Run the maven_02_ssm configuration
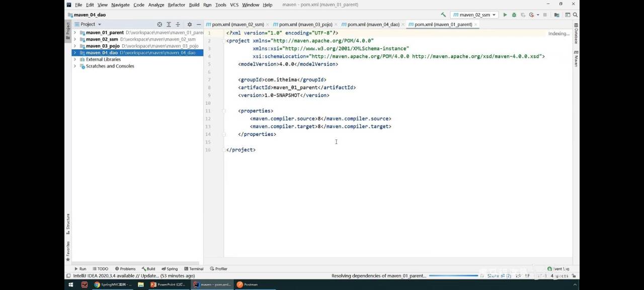The width and height of the screenshot is (644, 290). click(505, 15)
